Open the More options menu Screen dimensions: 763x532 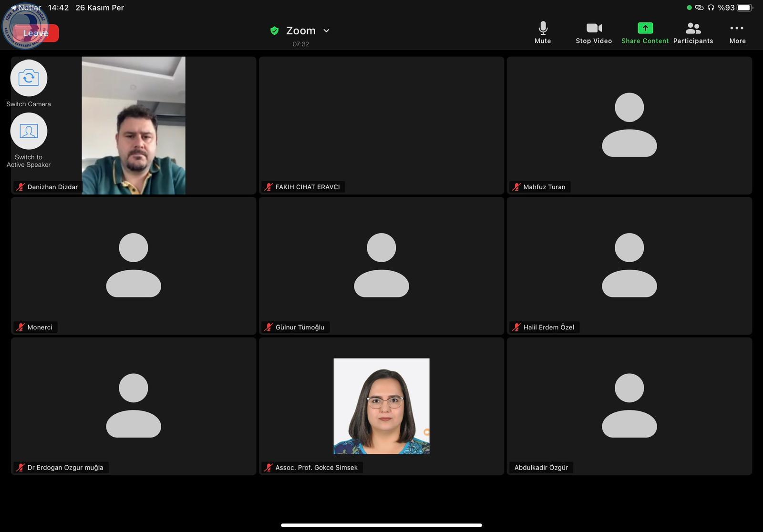[x=737, y=33]
